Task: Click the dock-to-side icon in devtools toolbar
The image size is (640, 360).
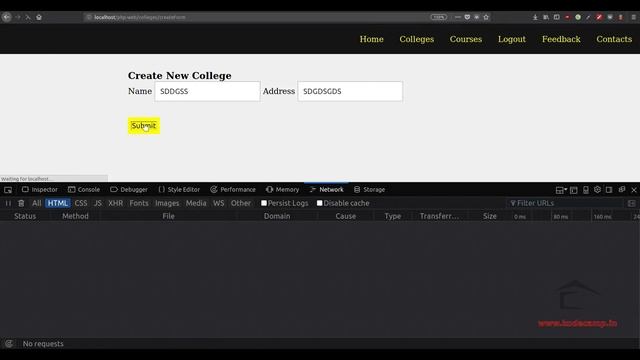Action: [x=609, y=190]
